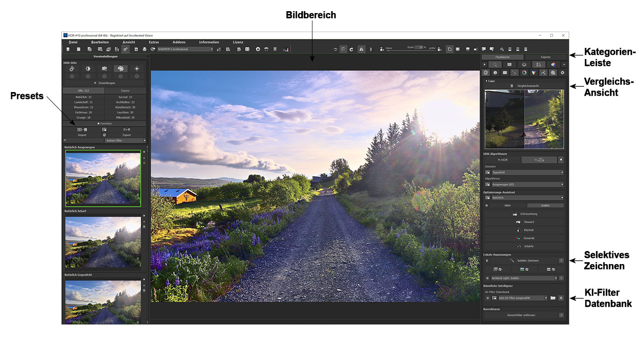Viewport: 644px width, 364px height.
Task: Toggle the eye preview icon in toolbar
Action: (x=335, y=49)
